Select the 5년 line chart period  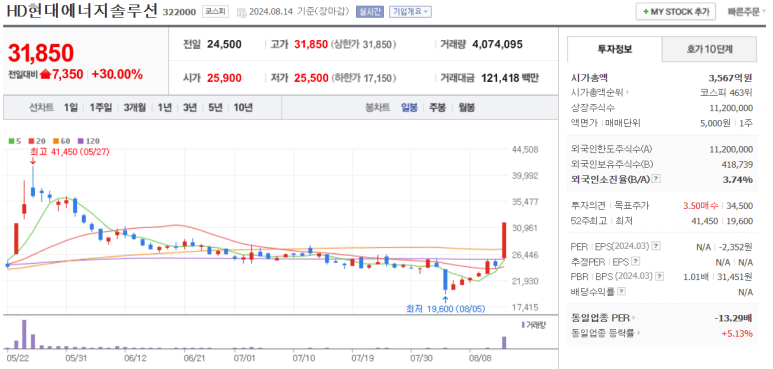(215, 107)
